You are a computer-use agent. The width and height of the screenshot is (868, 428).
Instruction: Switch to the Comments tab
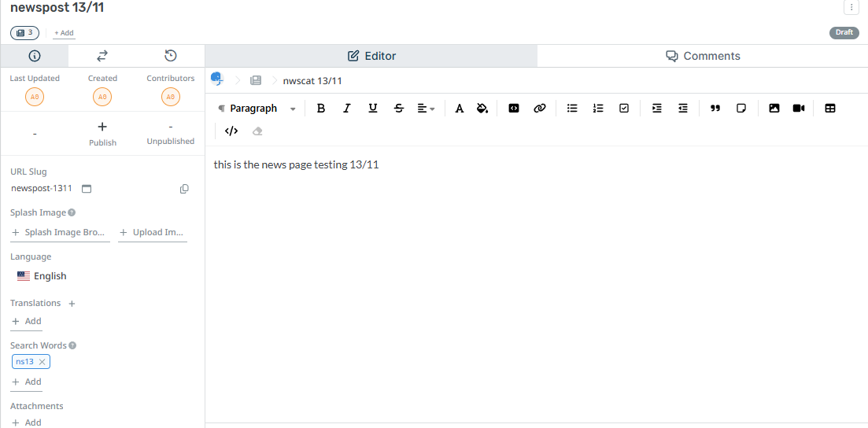coord(703,56)
